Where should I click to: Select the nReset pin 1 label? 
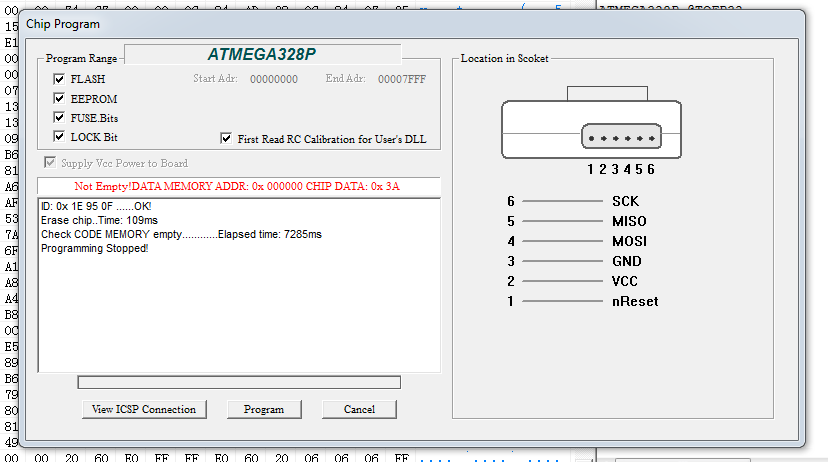[x=635, y=301]
